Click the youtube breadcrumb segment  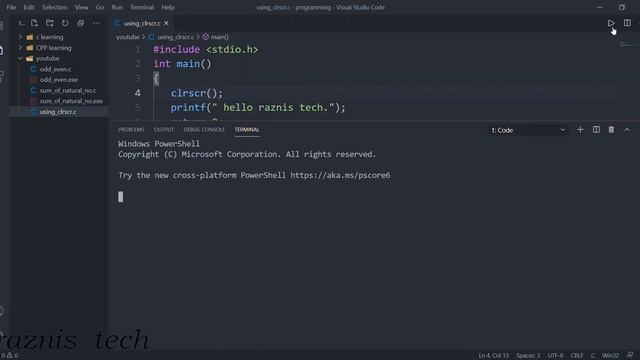pos(127,37)
